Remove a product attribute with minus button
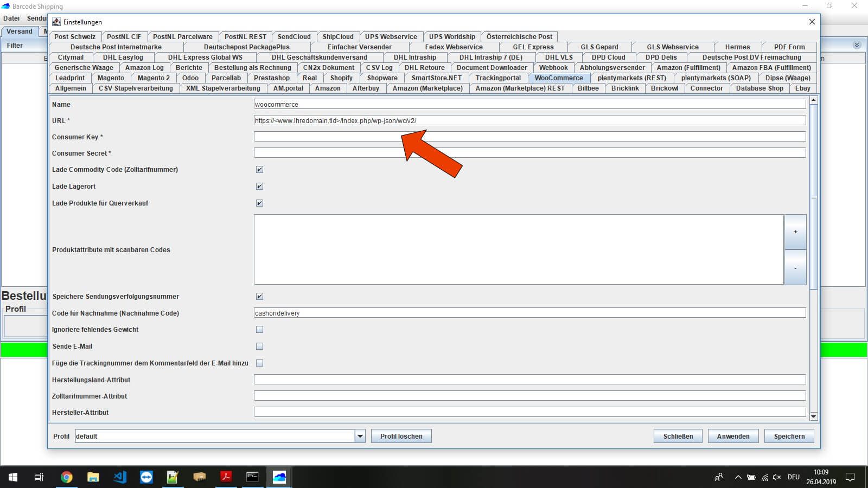 tap(795, 267)
